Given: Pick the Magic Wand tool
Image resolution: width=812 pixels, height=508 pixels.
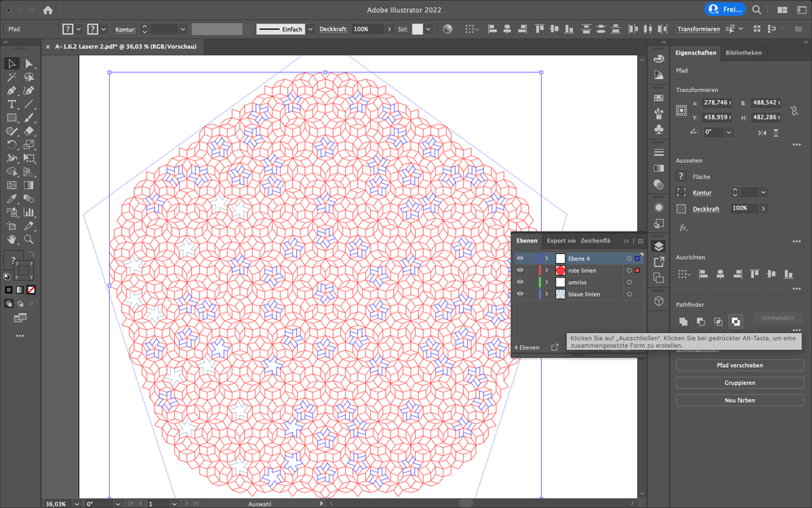Looking at the screenshot, I should click(12, 77).
